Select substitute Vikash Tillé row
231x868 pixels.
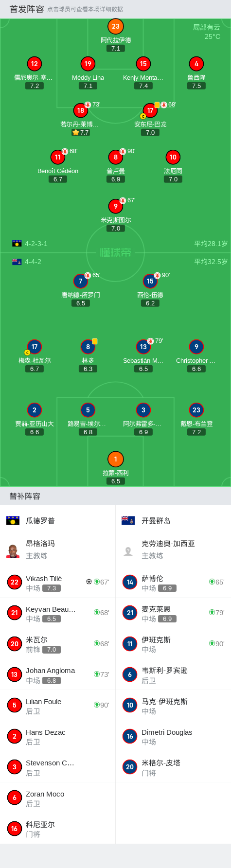58,582
